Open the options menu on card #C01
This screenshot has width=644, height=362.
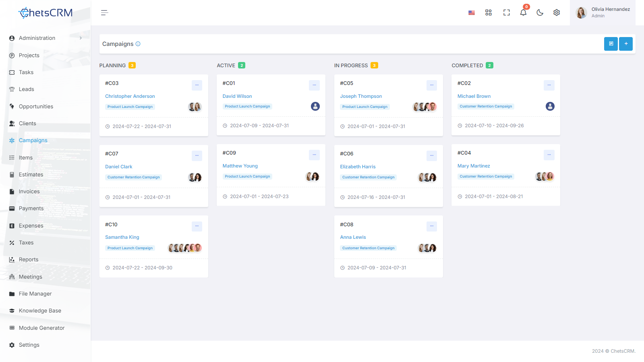[x=314, y=85]
